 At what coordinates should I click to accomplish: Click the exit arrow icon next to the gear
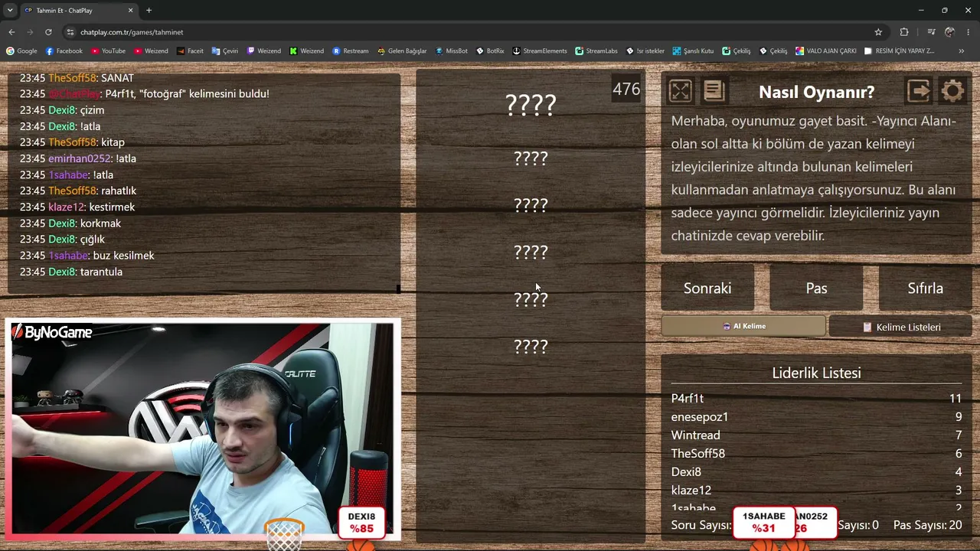(919, 91)
